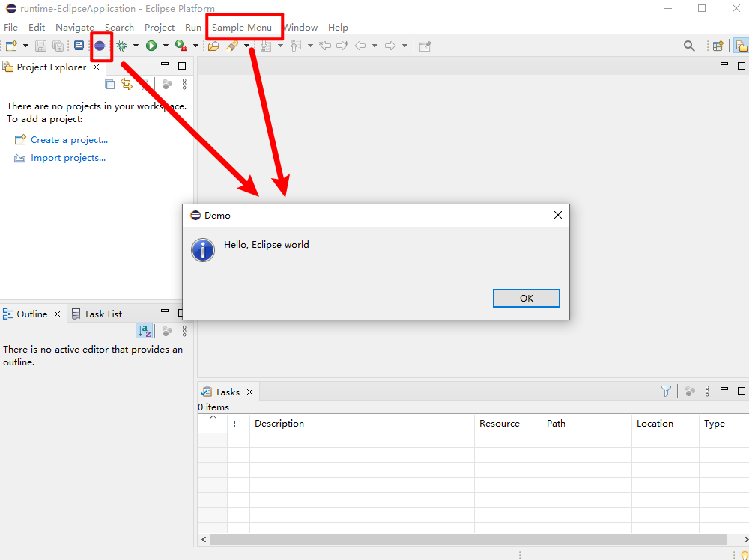This screenshot has height=560, width=749.
Task: Click the Save All toolbar icon
Action: click(x=58, y=46)
